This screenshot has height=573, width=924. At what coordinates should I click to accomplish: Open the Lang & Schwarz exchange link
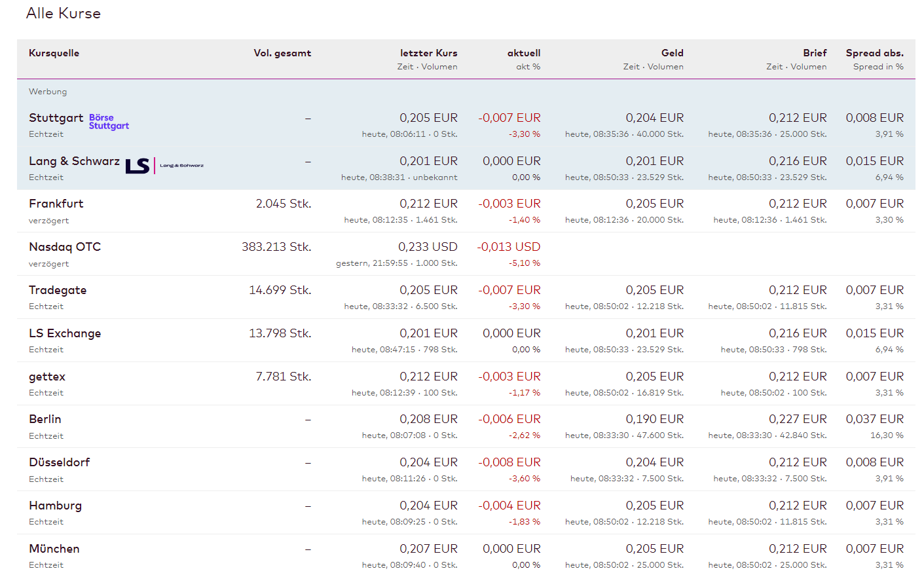(74, 161)
